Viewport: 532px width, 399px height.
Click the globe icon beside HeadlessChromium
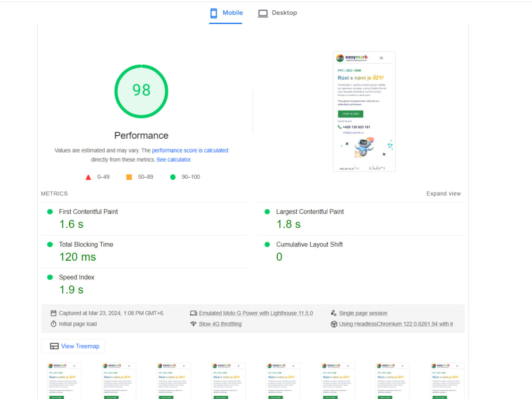coord(334,323)
